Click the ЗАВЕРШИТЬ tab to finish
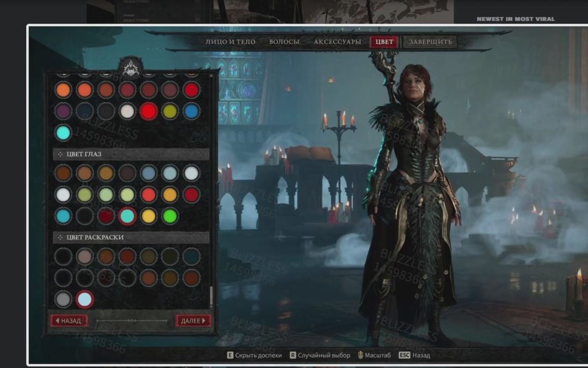588x368 pixels. (x=430, y=41)
